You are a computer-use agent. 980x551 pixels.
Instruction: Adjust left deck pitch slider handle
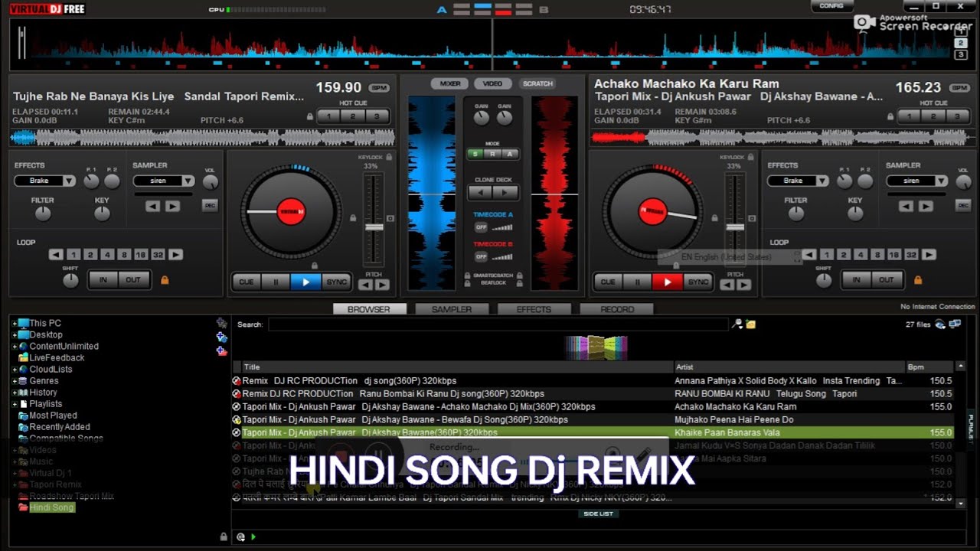pyautogui.click(x=374, y=227)
